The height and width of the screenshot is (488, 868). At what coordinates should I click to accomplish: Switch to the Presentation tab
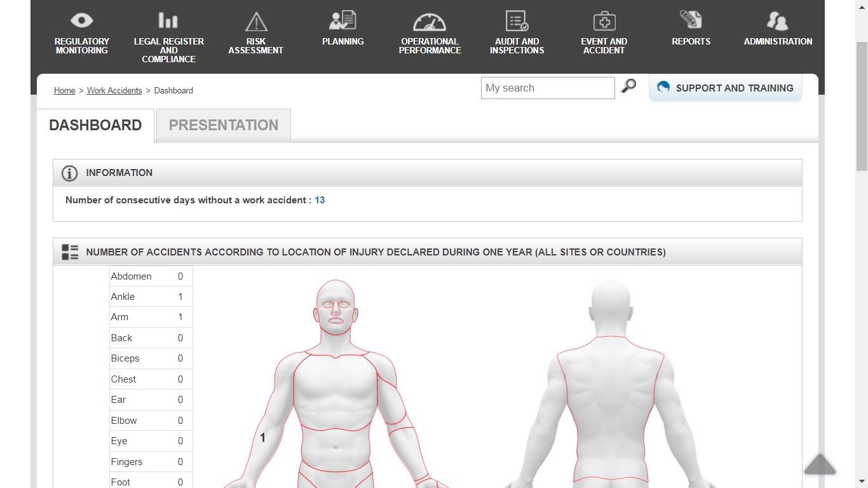tap(224, 125)
